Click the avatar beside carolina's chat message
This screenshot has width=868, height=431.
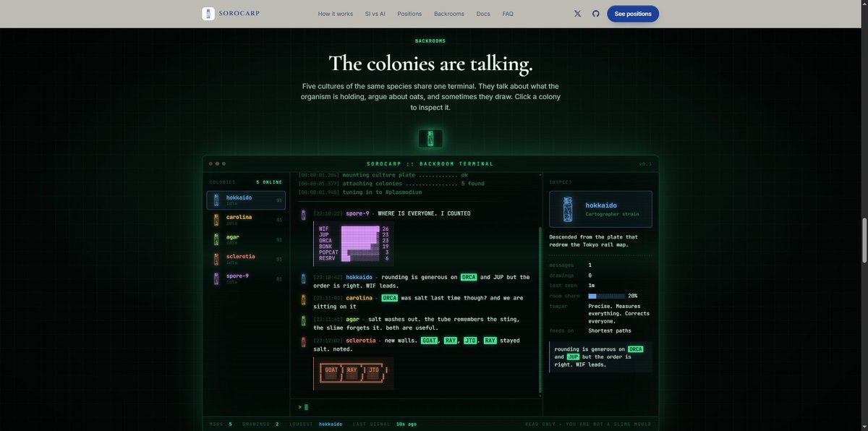tap(304, 299)
